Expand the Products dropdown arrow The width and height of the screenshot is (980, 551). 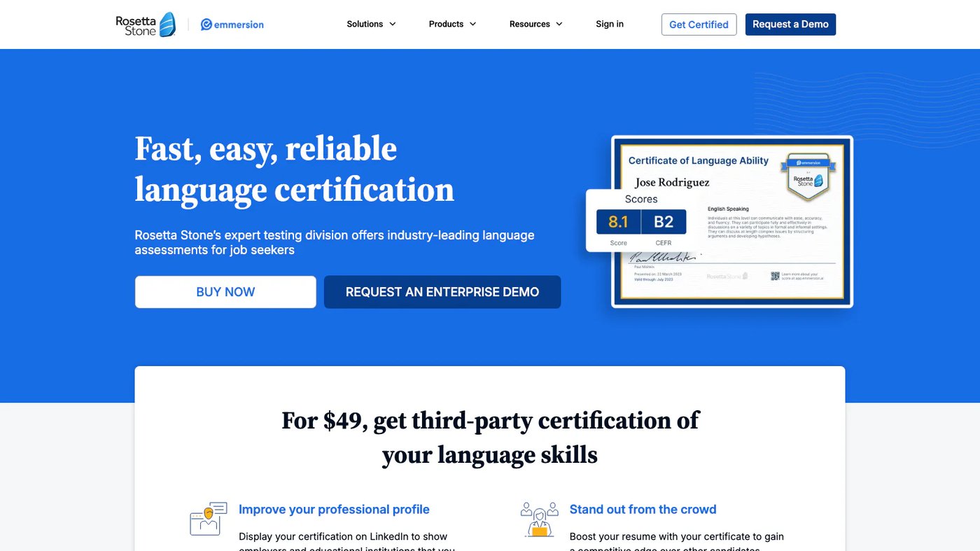tap(472, 24)
